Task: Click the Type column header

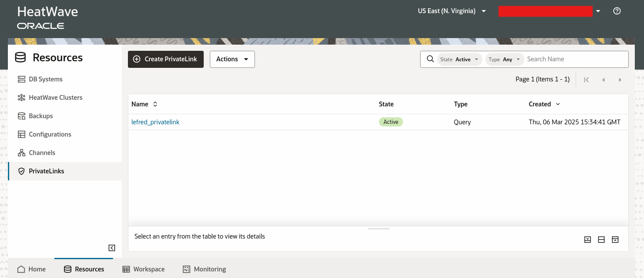Action: (461, 104)
